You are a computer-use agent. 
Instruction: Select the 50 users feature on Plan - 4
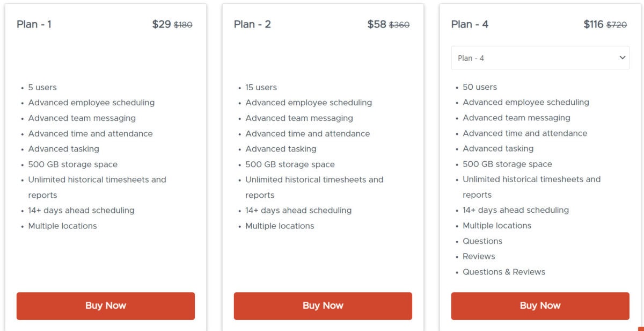[x=479, y=87]
